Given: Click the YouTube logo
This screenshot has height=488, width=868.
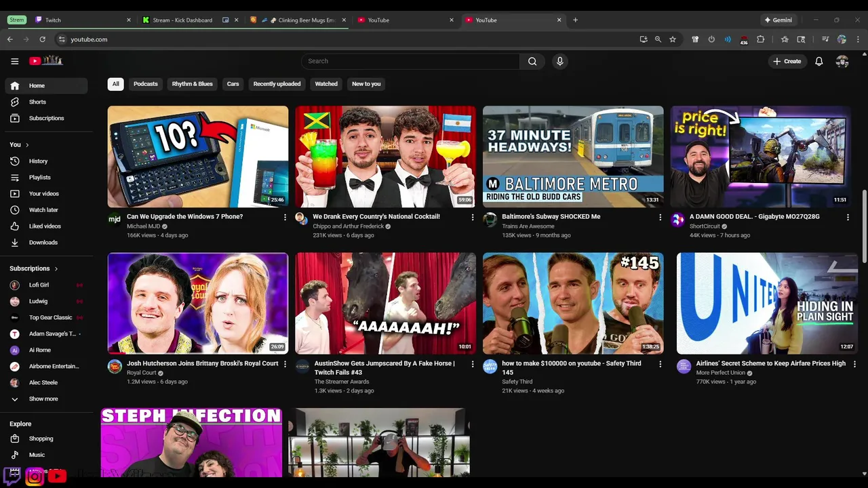Looking at the screenshot, I should 45,61.
